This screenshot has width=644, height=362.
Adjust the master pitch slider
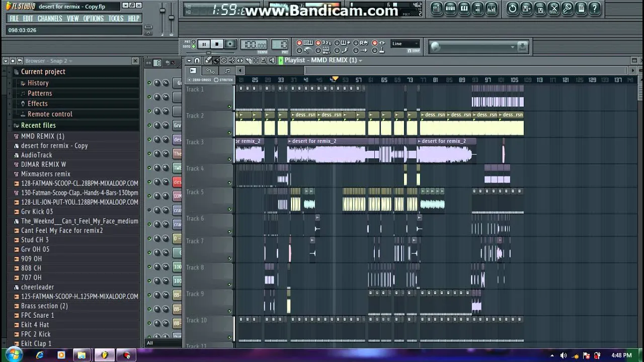[x=171, y=18]
